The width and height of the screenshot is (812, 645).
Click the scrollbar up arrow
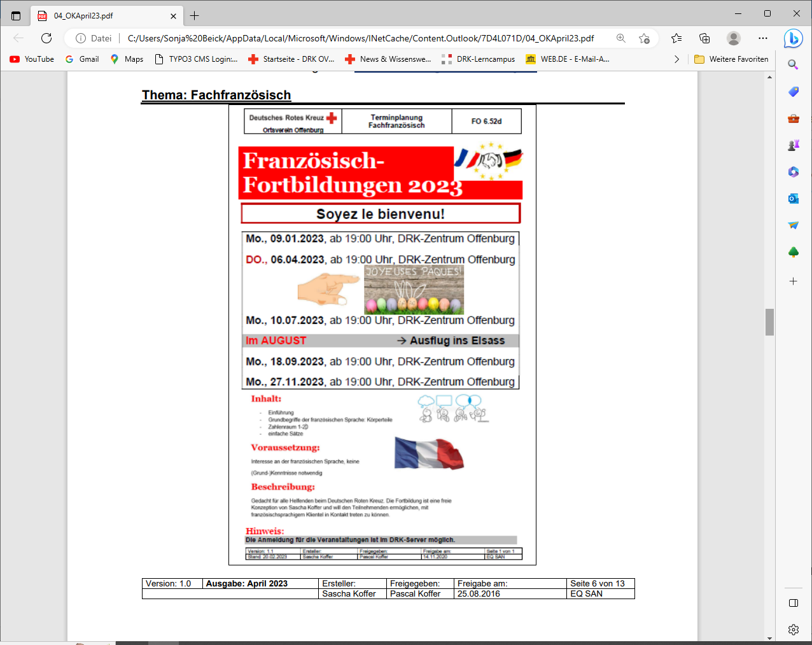pos(769,77)
